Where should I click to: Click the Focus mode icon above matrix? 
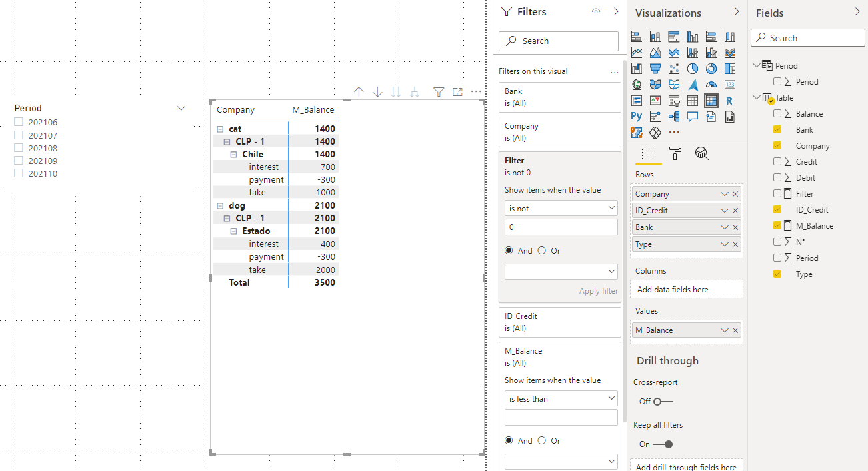pyautogui.click(x=457, y=92)
